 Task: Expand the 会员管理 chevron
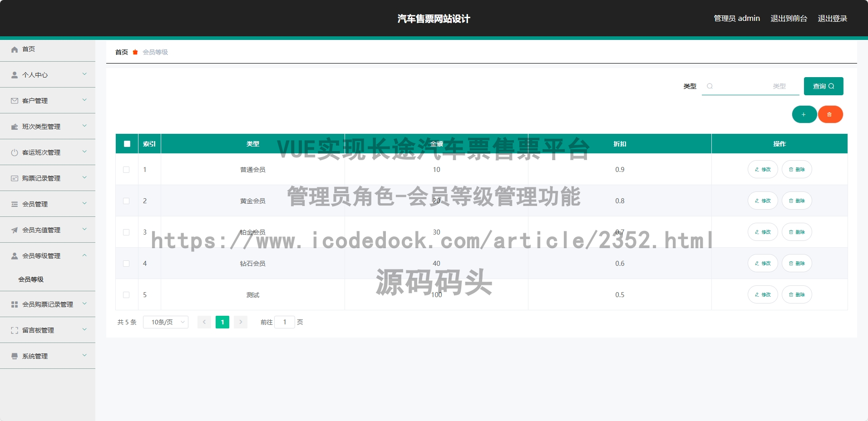pos(84,203)
